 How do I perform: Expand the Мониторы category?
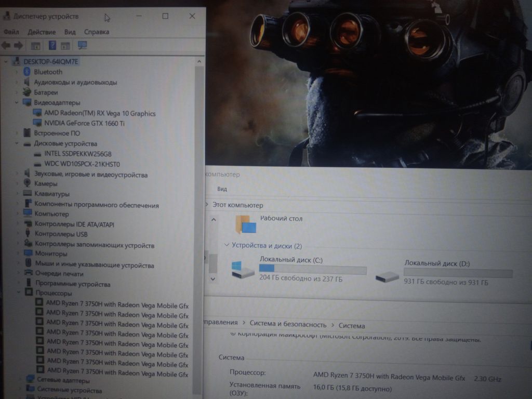coord(18,253)
